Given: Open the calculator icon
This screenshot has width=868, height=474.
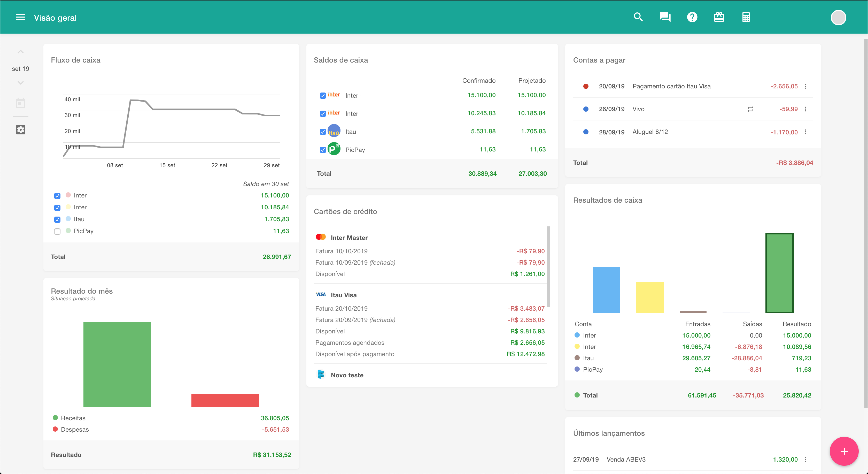Looking at the screenshot, I should click(x=746, y=17).
